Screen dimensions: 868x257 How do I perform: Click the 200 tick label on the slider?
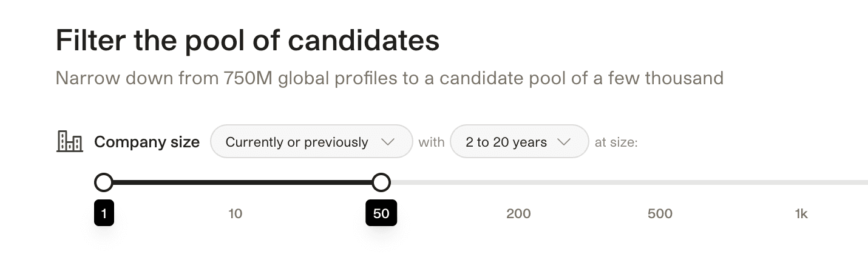coord(518,213)
